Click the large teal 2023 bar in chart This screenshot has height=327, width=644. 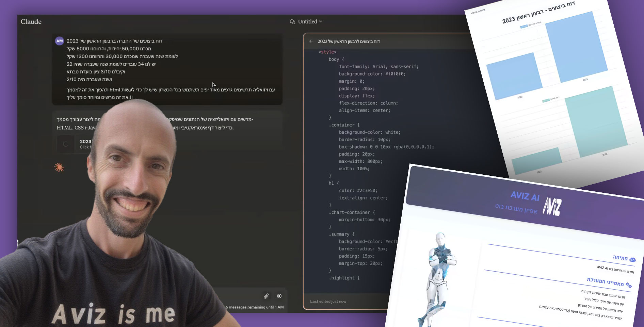[x=596, y=121]
